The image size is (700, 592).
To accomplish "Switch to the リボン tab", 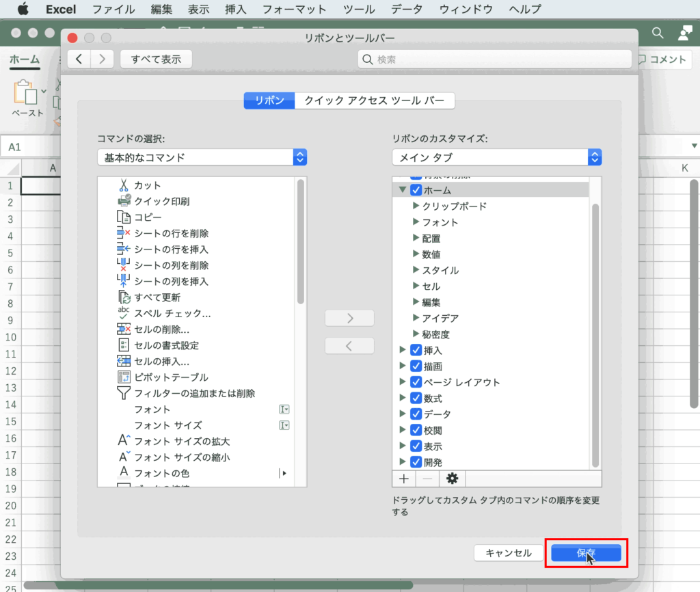I will pyautogui.click(x=269, y=100).
